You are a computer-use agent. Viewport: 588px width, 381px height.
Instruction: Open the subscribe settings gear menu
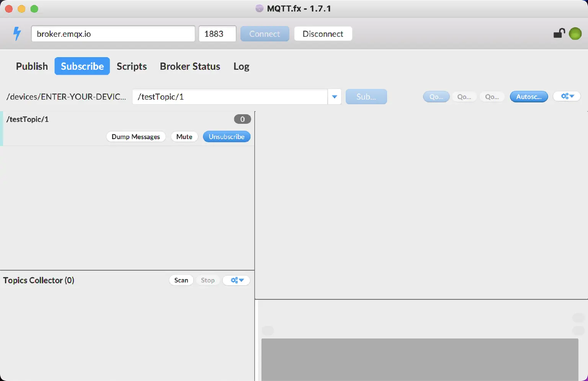click(x=567, y=97)
